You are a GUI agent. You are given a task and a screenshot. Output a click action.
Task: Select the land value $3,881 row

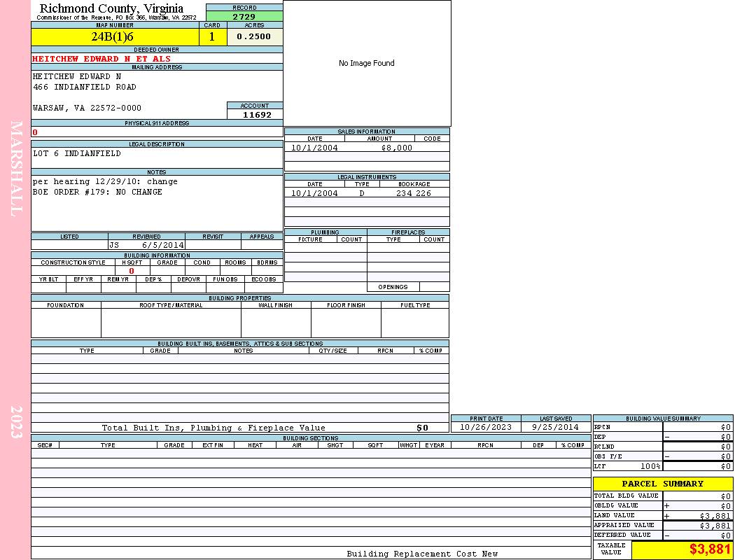662,516
